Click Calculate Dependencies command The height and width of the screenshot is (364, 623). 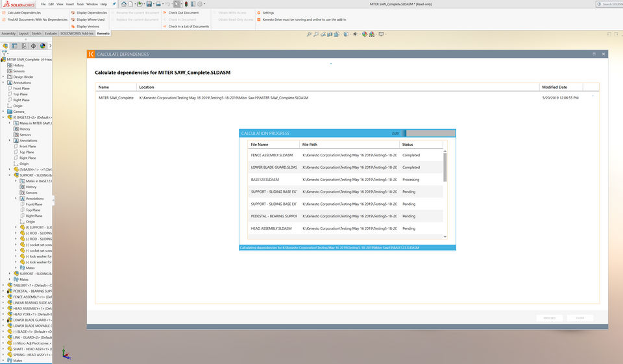tap(24, 13)
